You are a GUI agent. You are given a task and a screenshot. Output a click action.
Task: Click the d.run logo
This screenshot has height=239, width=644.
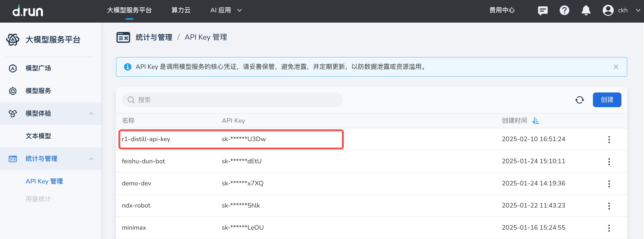[x=28, y=11]
